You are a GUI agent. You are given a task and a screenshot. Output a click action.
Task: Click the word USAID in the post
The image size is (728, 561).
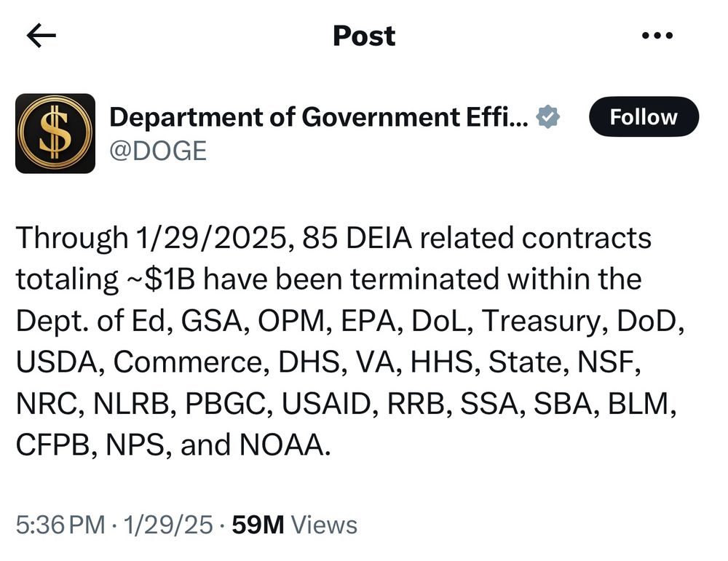click(326, 404)
